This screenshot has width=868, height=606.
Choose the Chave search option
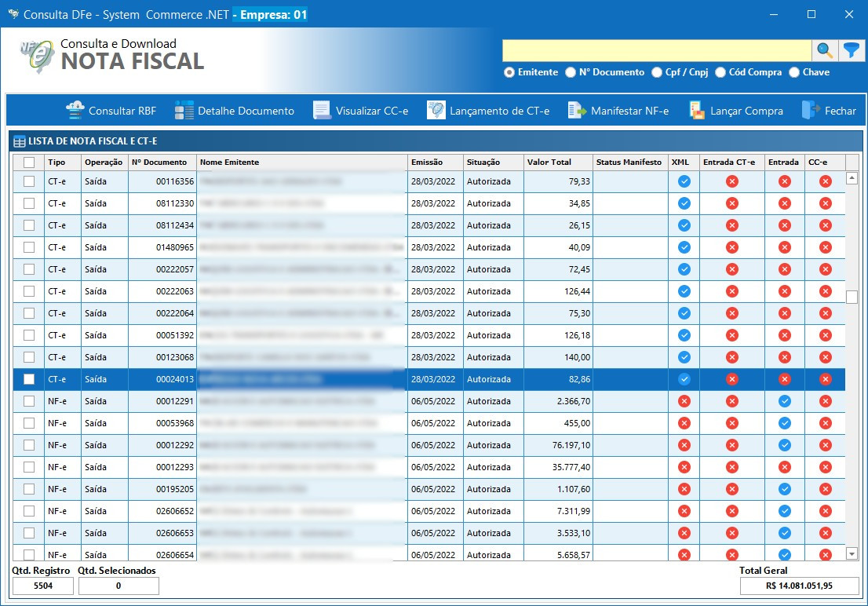[x=796, y=72]
